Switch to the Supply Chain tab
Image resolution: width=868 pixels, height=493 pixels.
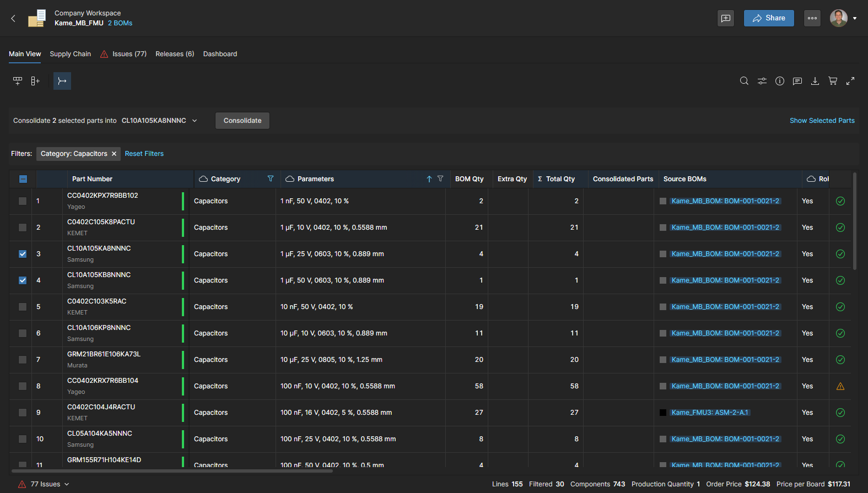(70, 54)
